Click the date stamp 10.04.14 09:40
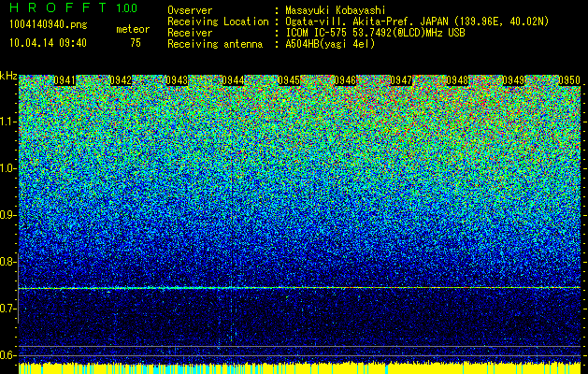This screenshot has width=588, height=374. click(x=48, y=43)
